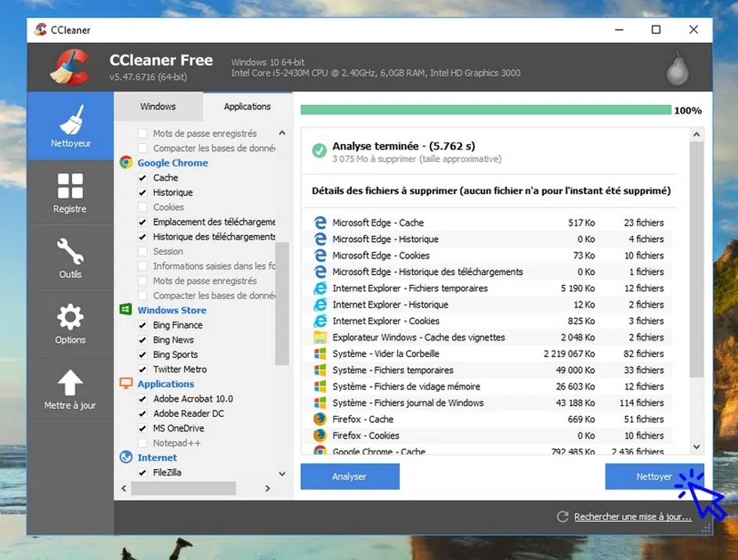This screenshot has width=738, height=560.
Task: Click Système - Fichiers journal de Windows icon
Action: pos(320,403)
